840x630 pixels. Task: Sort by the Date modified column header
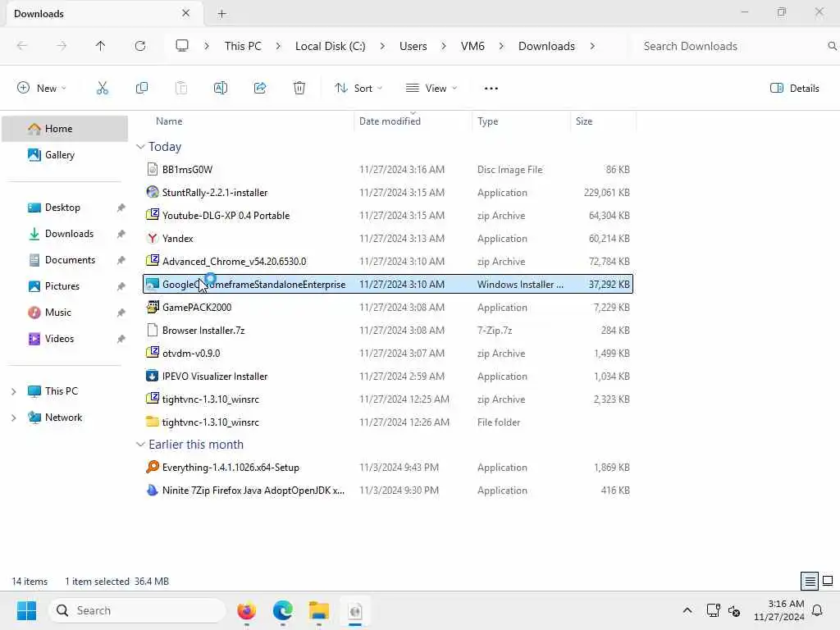390,121
